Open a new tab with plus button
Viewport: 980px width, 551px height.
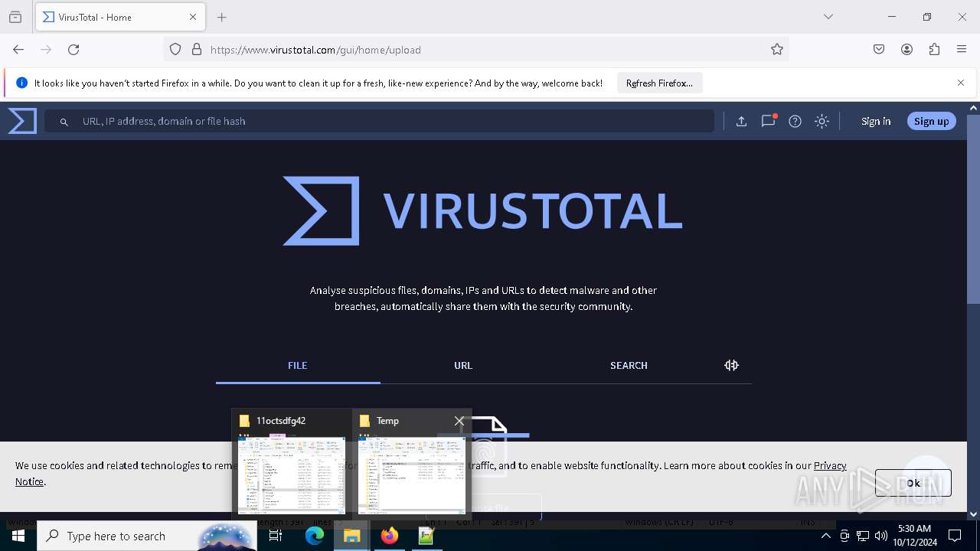(x=222, y=17)
